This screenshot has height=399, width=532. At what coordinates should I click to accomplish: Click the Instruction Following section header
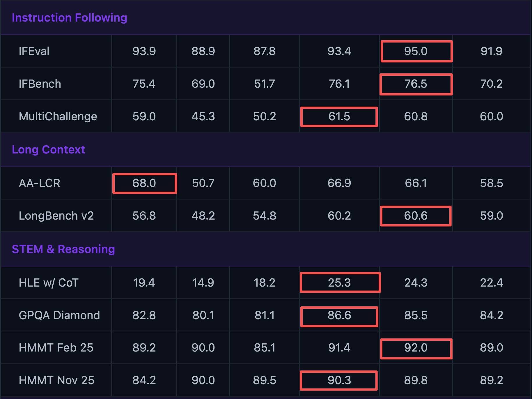[x=69, y=18]
